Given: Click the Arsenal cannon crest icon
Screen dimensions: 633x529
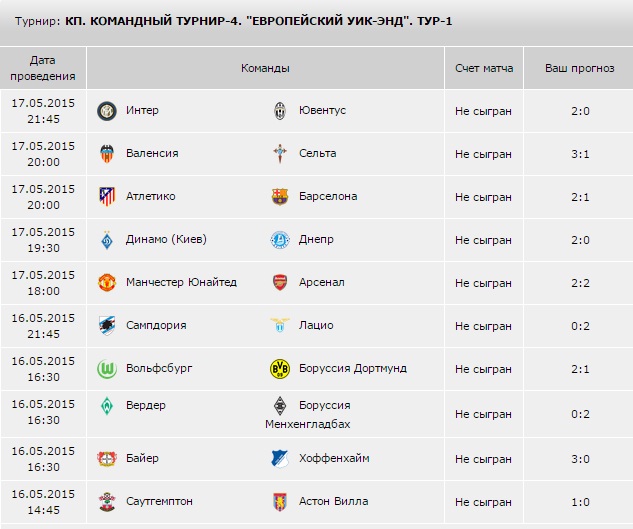Looking at the screenshot, I should (280, 283).
